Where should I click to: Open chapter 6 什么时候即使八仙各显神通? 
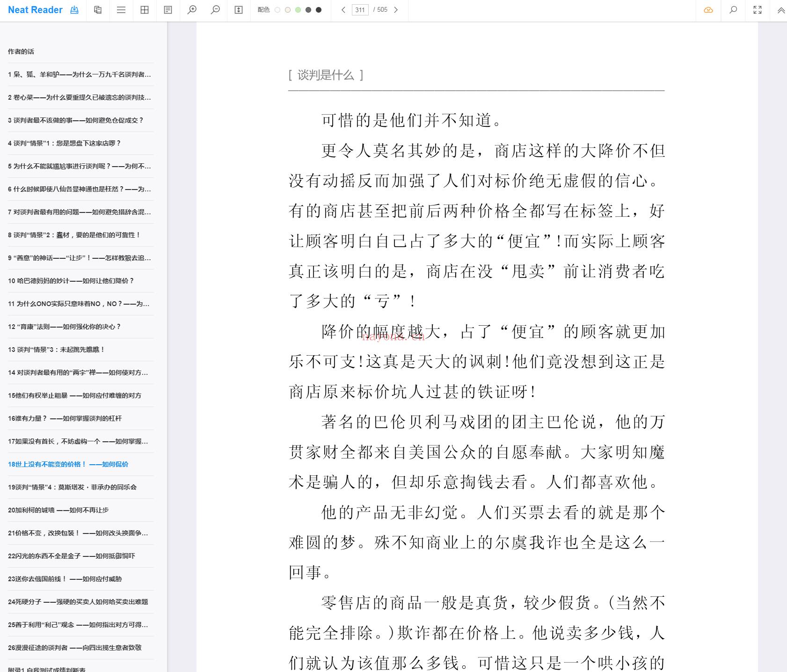80,189
